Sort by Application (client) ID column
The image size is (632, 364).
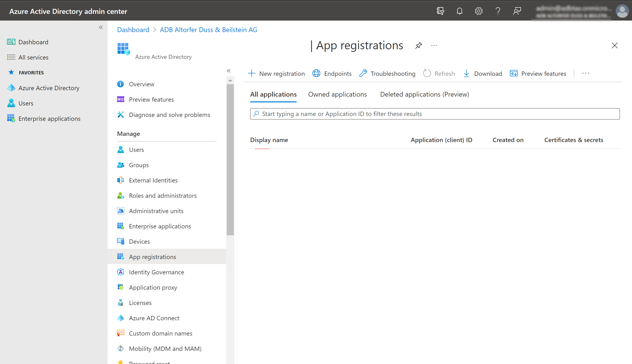coord(441,140)
